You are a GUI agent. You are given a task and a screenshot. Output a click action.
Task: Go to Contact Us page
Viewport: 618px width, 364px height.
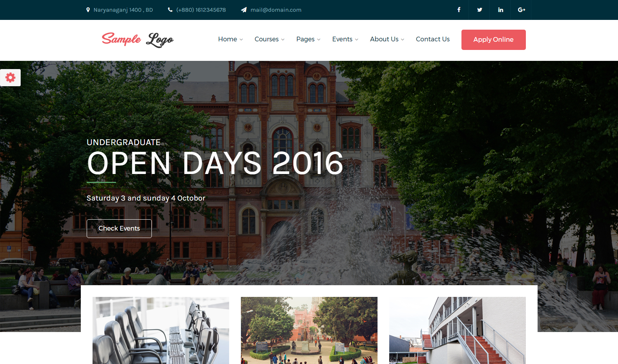coord(433,39)
